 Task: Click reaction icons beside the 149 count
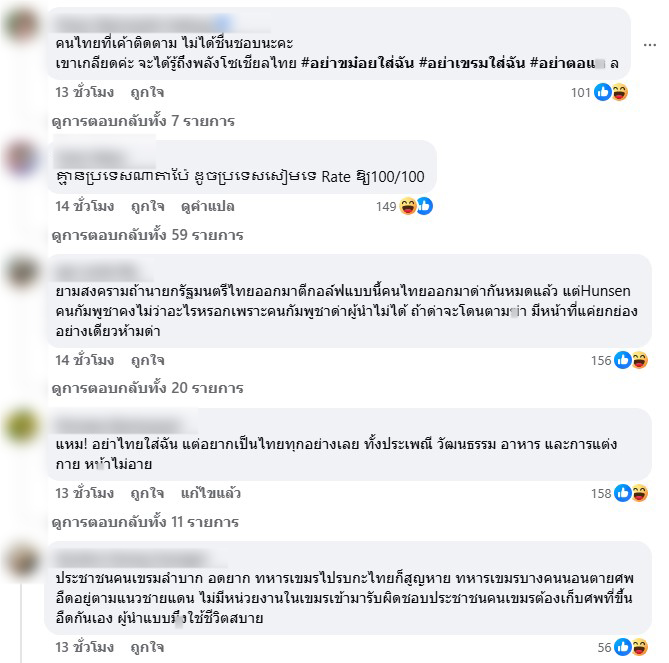(x=416, y=206)
